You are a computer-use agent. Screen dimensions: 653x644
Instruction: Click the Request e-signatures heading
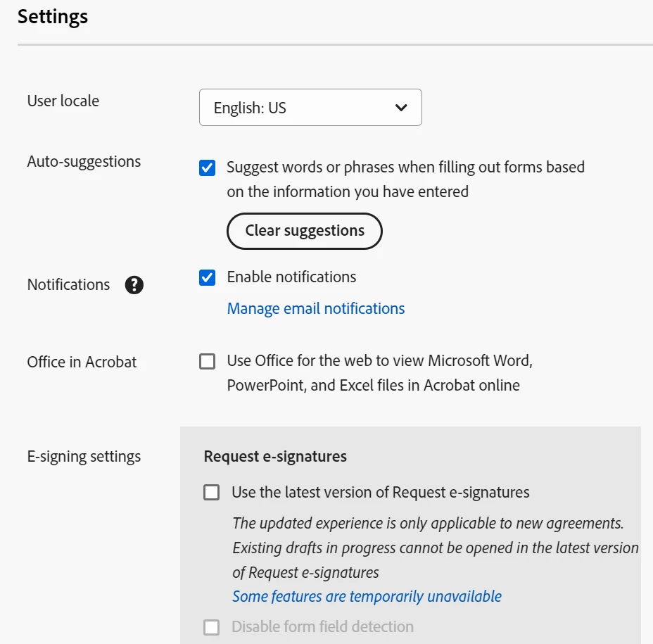[x=275, y=457]
